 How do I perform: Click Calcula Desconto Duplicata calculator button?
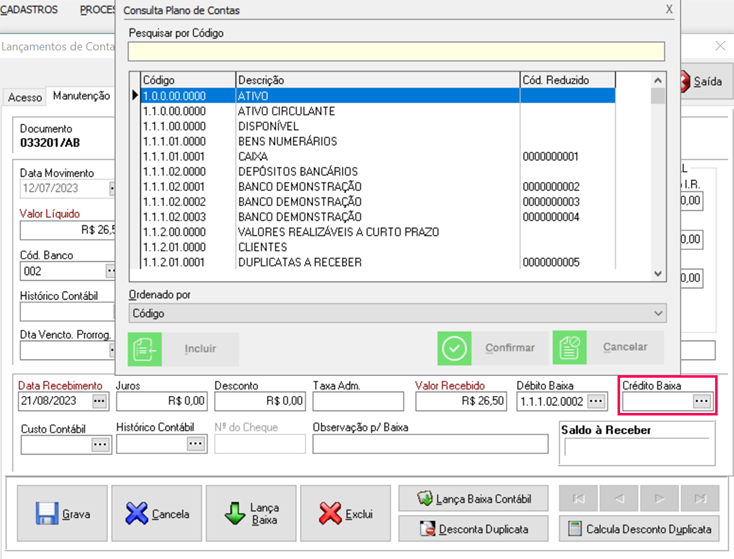tap(640, 529)
